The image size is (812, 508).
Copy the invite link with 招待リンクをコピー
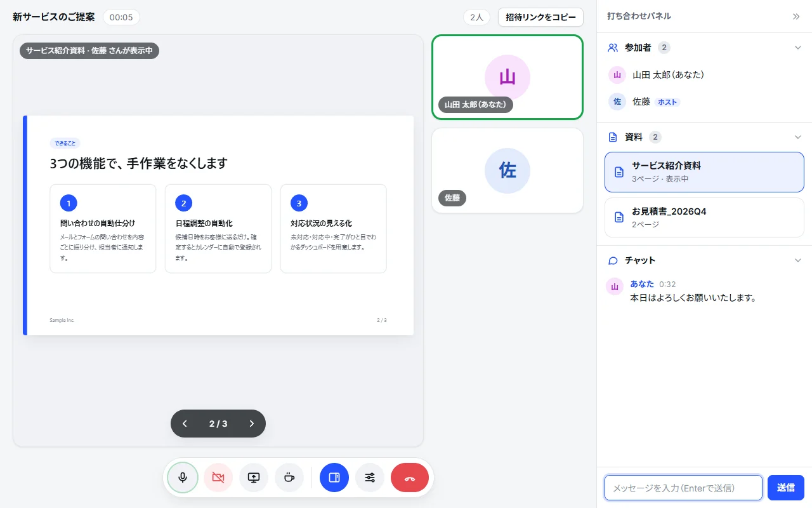(540, 17)
